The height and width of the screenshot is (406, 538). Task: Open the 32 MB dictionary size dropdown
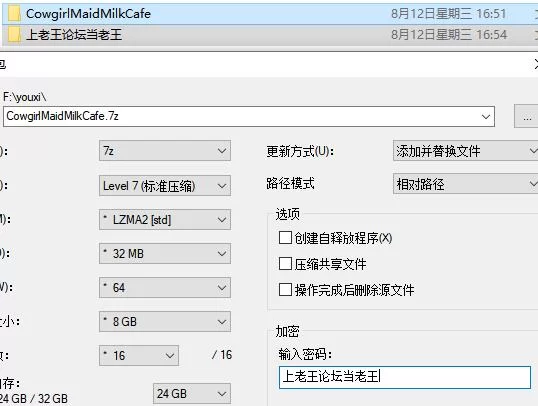coord(165,254)
